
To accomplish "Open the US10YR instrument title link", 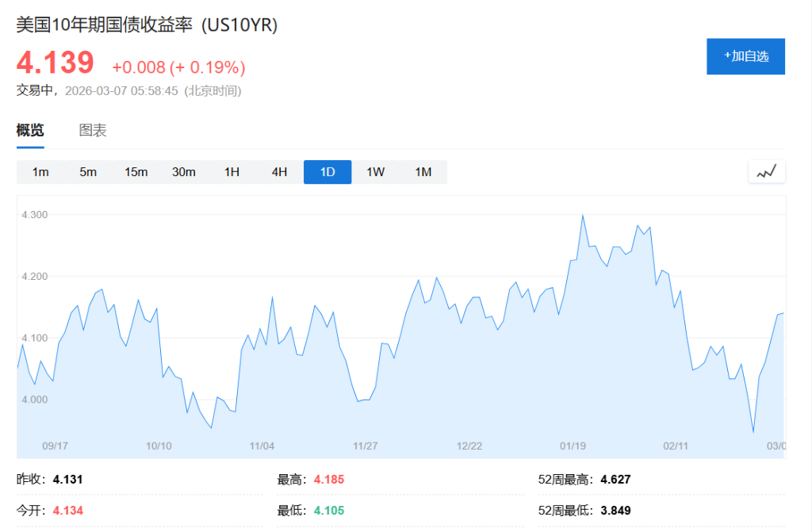I will (144, 25).
